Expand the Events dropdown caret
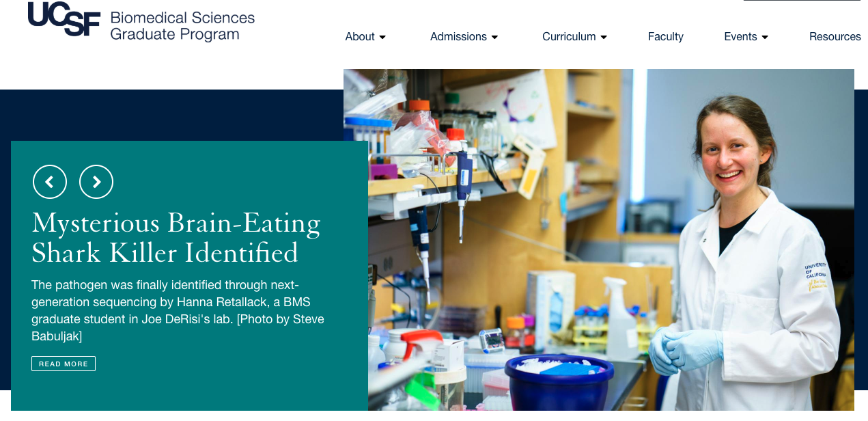Image resolution: width=868 pixels, height=421 pixels. pos(765,37)
